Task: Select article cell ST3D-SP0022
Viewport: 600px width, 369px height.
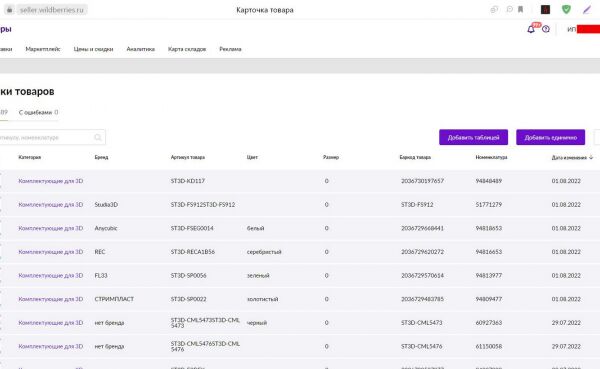Action: (188, 299)
